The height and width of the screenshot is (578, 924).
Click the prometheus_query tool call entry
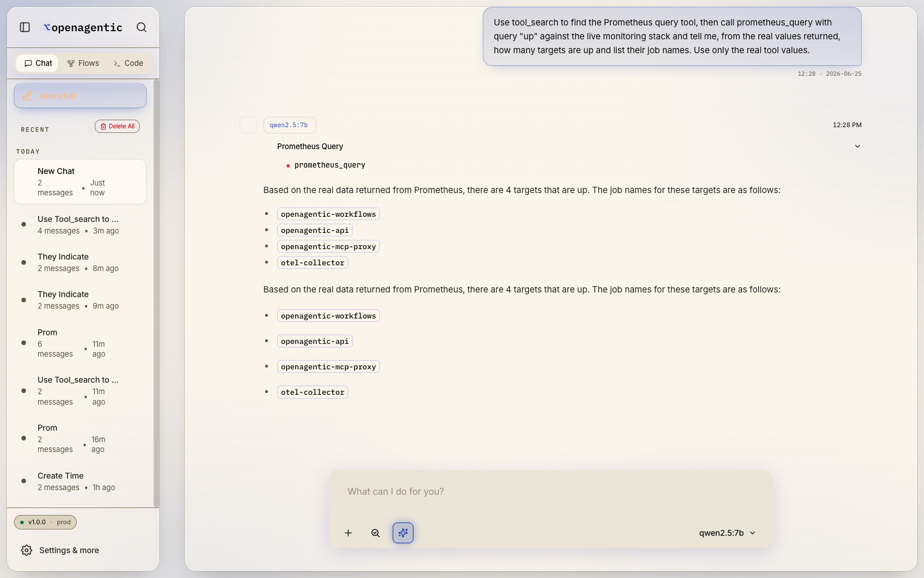coord(326,165)
